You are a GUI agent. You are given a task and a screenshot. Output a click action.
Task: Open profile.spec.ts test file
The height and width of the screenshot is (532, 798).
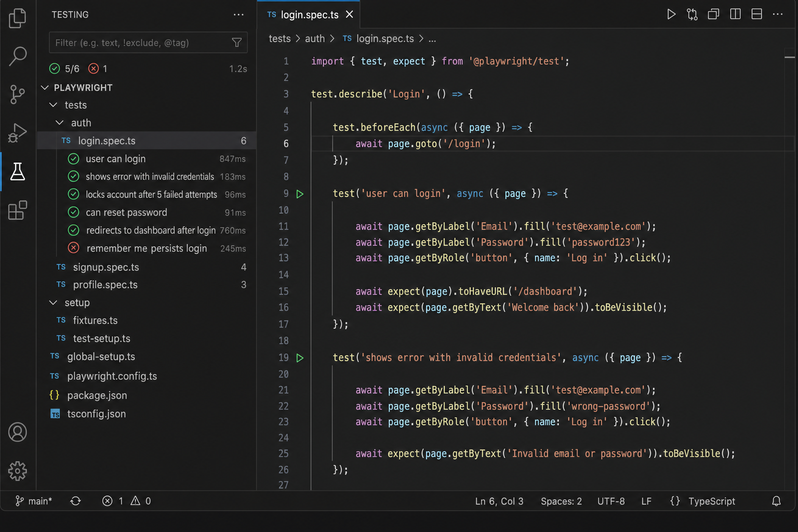pyautogui.click(x=147, y=285)
